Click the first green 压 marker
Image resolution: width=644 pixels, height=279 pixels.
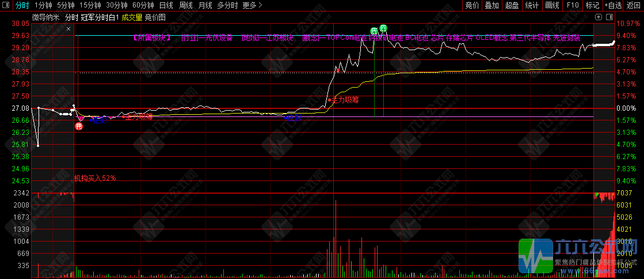[374, 30]
